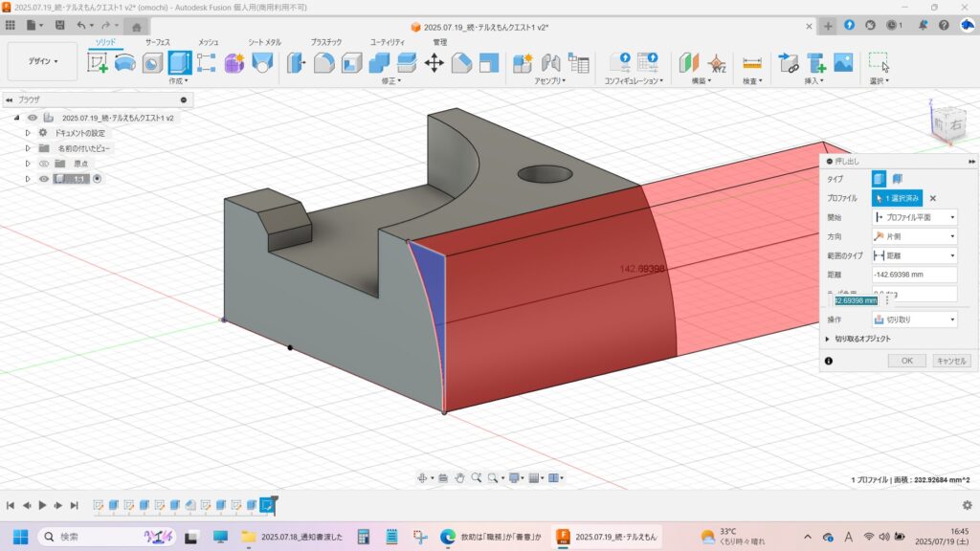
Task: Click the Move/Copy arrows icon
Action: pyautogui.click(x=434, y=63)
